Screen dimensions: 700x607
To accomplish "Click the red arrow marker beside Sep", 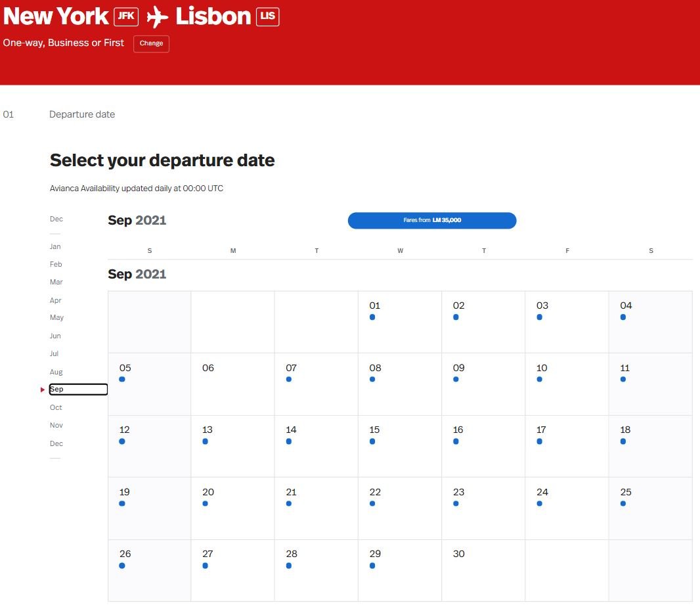I will tap(43, 390).
